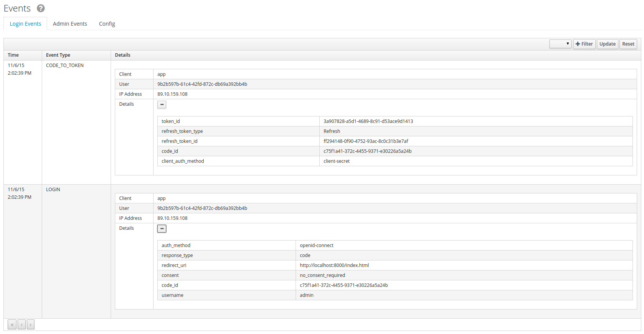Click the localhost redirect_uri value
Viewport: 644px width, 334px height.
point(334,265)
